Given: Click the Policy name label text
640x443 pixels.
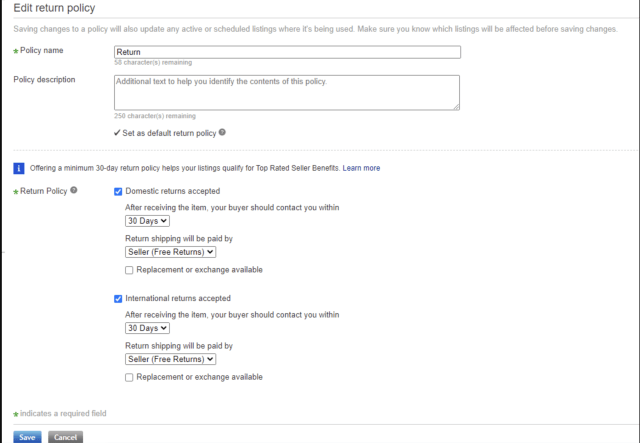Looking at the screenshot, I should click(x=39, y=50).
